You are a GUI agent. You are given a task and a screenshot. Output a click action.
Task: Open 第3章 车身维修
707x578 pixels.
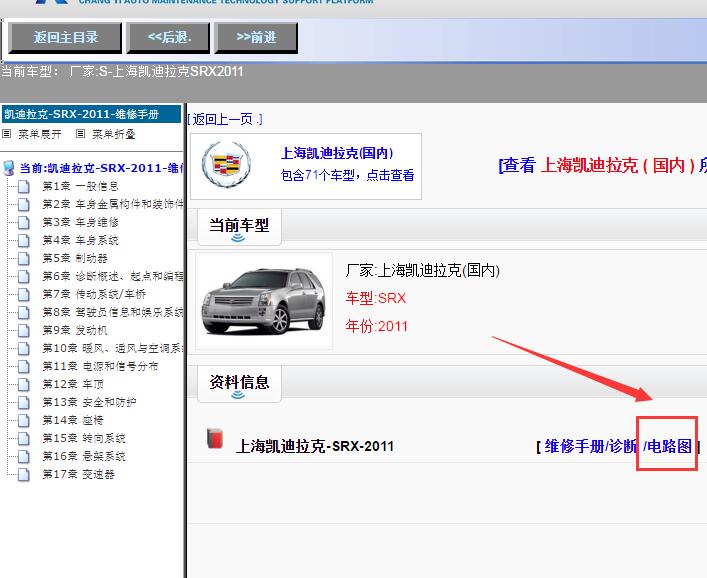point(80,222)
